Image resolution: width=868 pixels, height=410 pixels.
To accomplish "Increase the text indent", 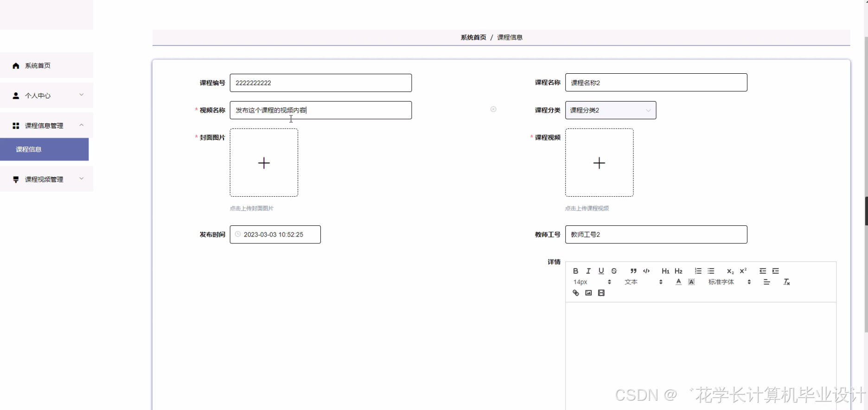I will pyautogui.click(x=775, y=271).
